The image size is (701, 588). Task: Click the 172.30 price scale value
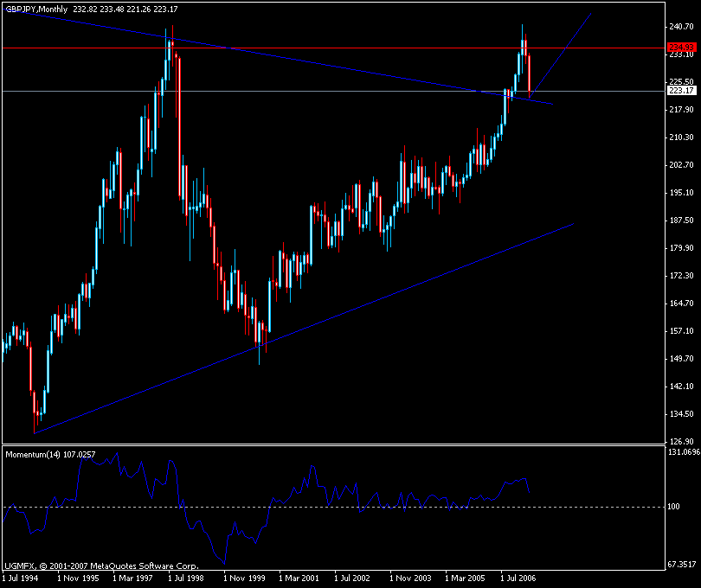click(x=682, y=276)
